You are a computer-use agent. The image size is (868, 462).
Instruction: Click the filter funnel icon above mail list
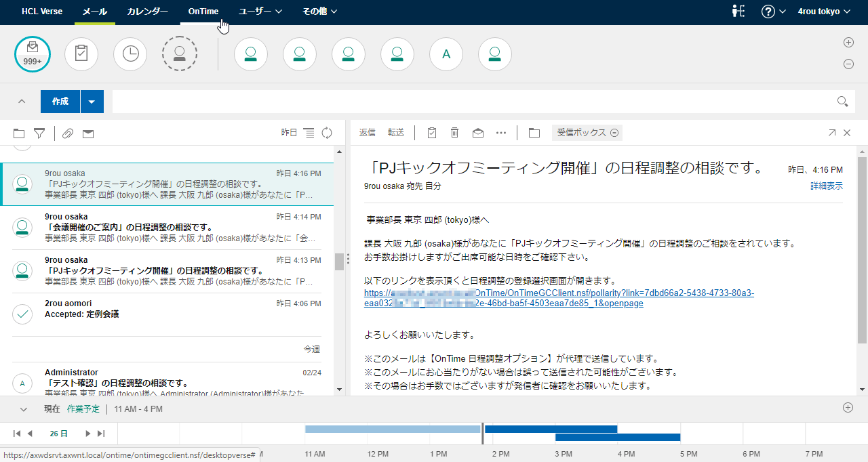(x=39, y=133)
